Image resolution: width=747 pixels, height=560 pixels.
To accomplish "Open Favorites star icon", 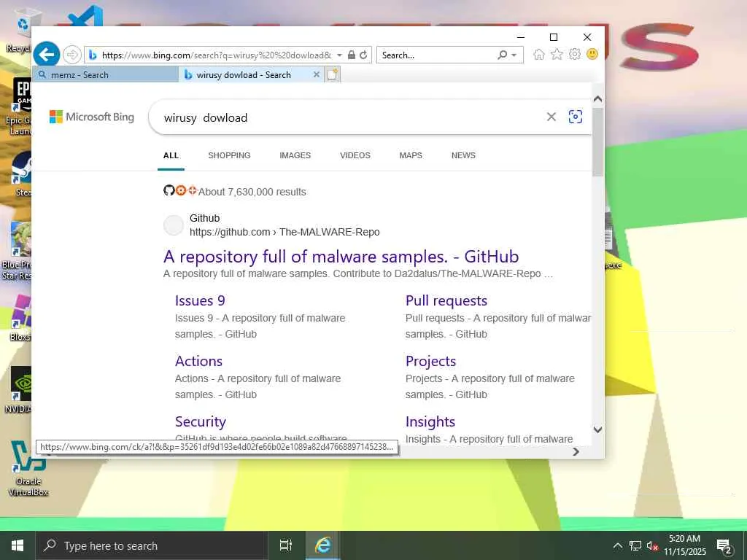I will (557, 54).
